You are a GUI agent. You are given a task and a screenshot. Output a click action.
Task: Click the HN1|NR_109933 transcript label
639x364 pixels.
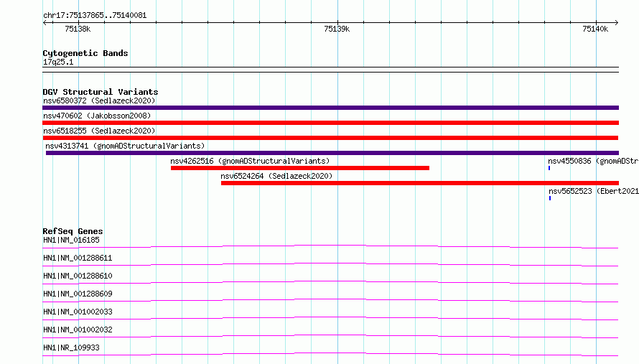click(71, 347)
